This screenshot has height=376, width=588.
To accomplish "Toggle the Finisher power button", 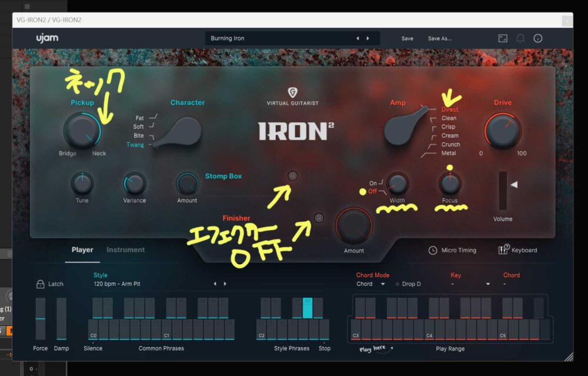I will pyautogui.click(x=319, y=218).
